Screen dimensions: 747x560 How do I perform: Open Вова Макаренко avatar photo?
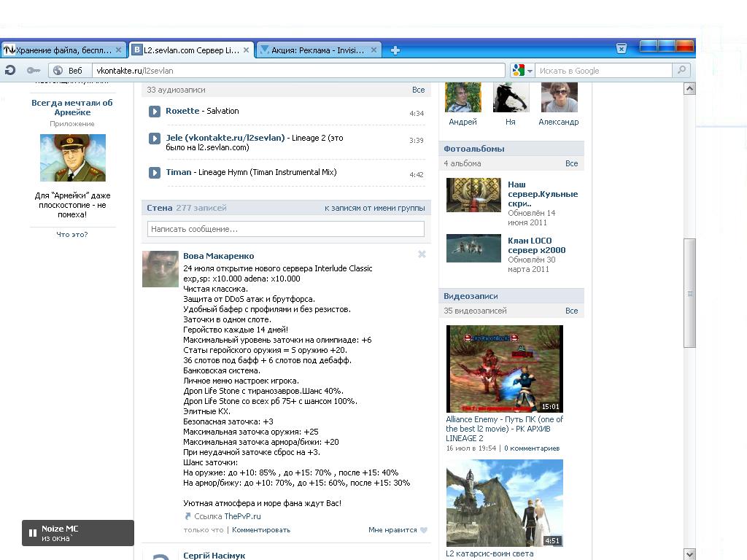[160, 269]
